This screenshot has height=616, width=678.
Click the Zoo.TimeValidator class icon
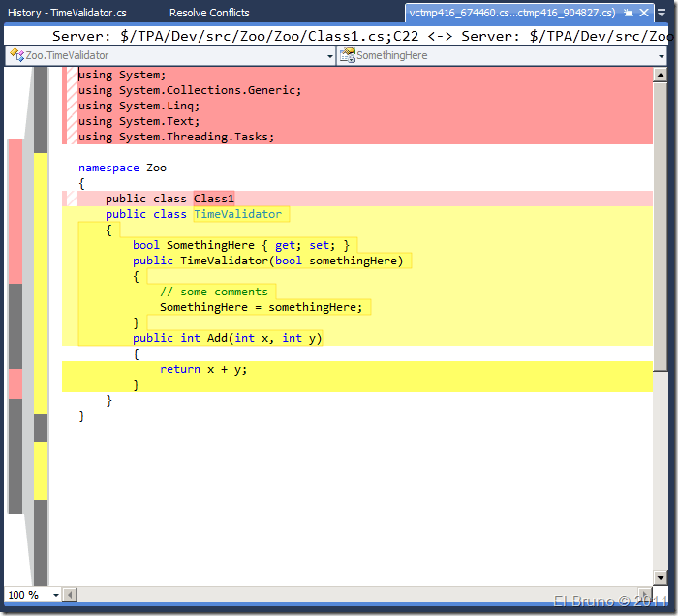pos(15,56)
